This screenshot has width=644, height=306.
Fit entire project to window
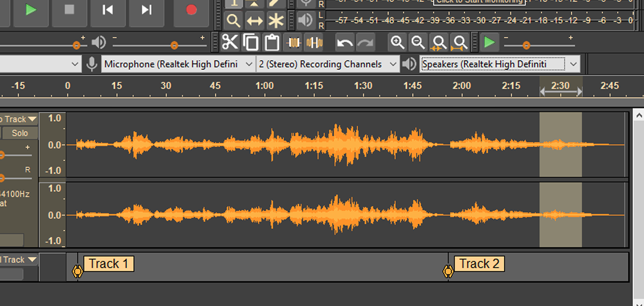click(459, 43)
